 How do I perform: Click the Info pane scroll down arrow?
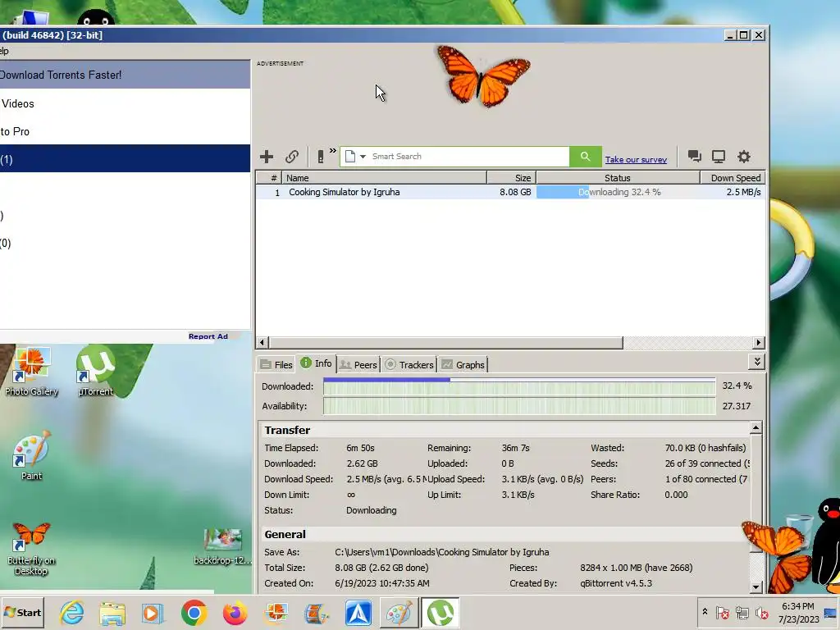click(x=756, y=587)
